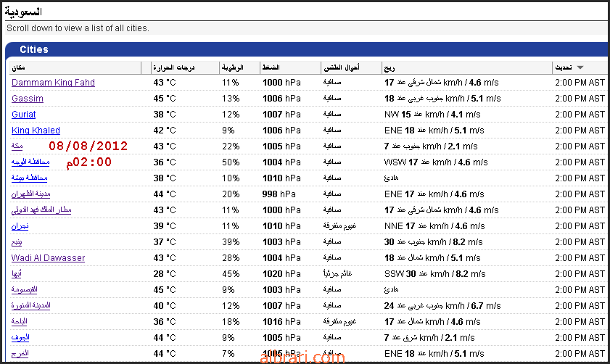Select هادئ wind value in محافظة بيشة row
This screenshot has width=610, height=364.
pos(391,178)
